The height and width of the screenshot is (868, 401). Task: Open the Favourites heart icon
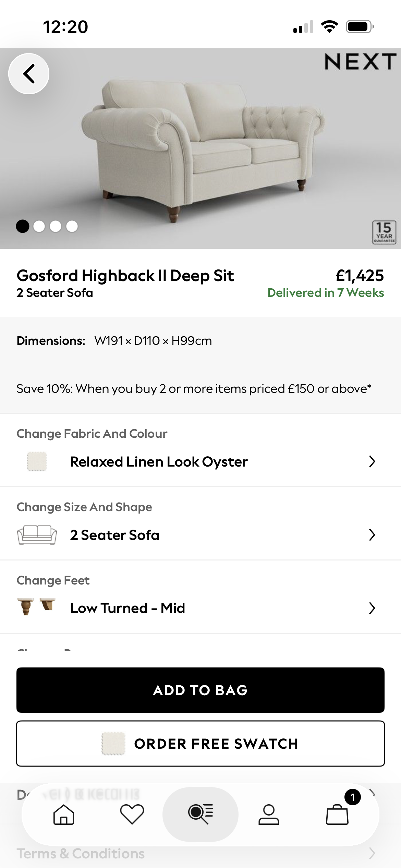click(132, 814)
